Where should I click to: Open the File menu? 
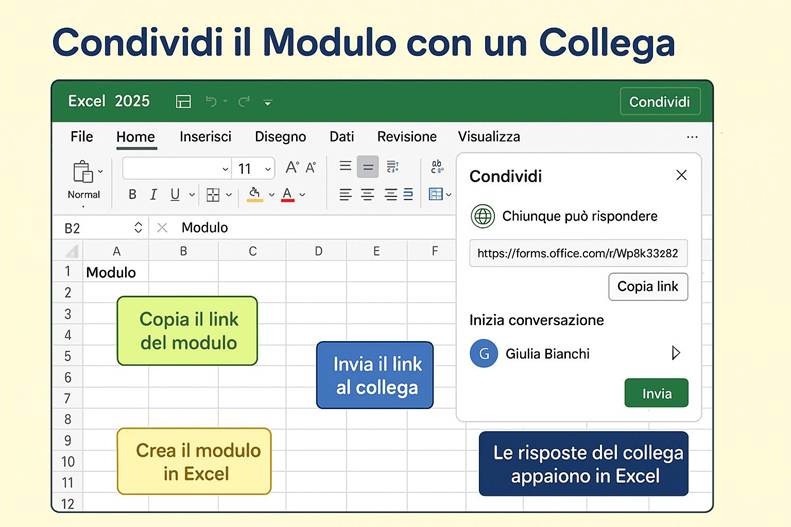[82, 137]
